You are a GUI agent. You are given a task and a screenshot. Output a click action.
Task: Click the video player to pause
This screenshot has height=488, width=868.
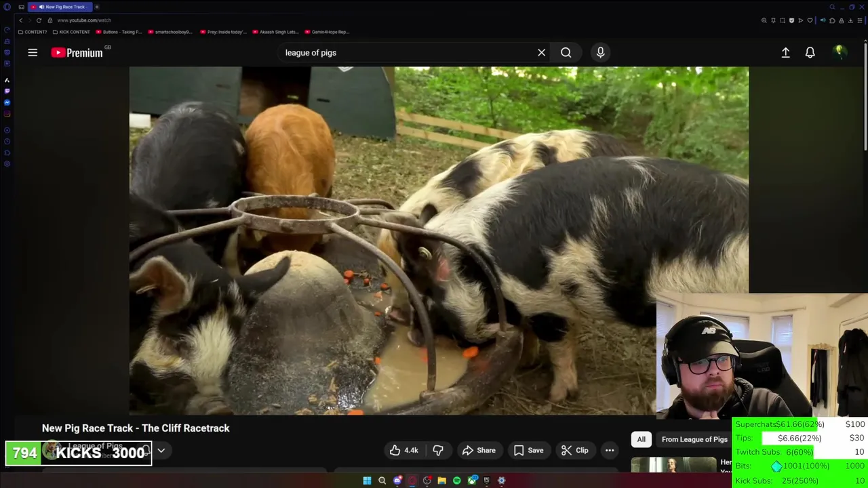(x=439, y=241)
